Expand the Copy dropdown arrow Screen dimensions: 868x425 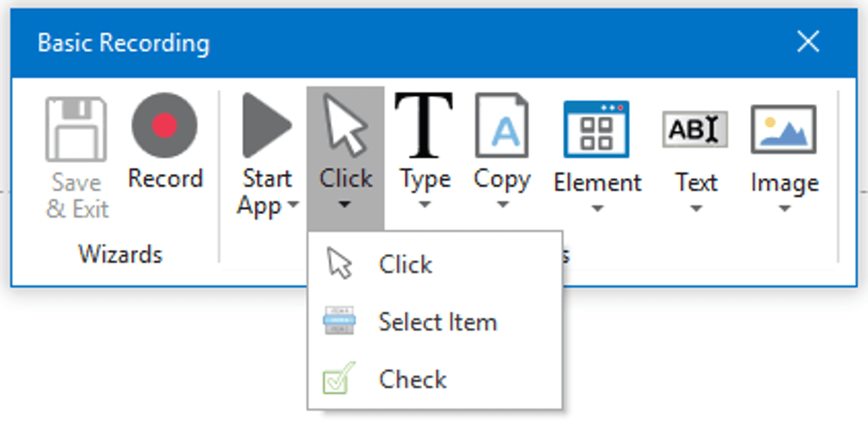502,205
